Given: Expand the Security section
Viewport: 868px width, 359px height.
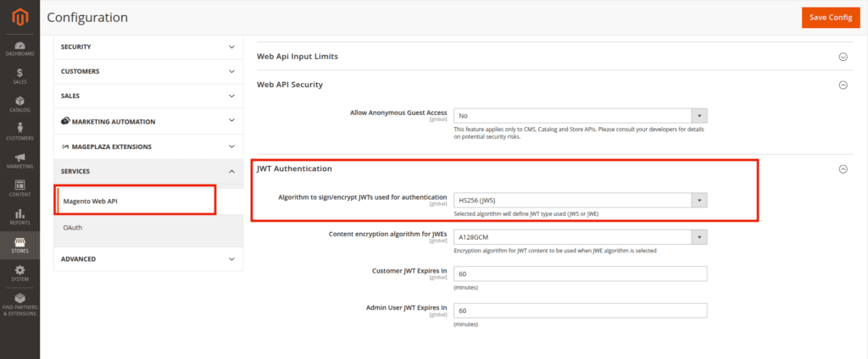Looking at the screenshot, I should tap(148, 47).
